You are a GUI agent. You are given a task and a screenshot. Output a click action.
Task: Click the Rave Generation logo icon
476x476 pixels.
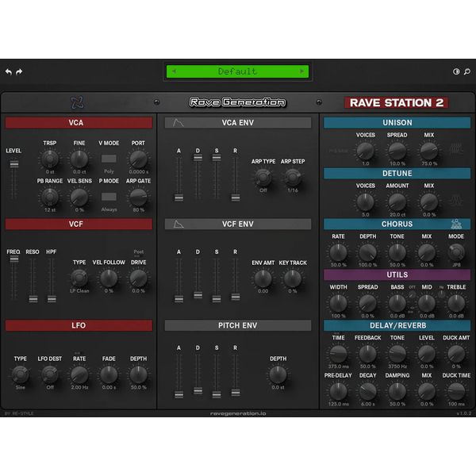pyautogui.click(x=77, y=102)
